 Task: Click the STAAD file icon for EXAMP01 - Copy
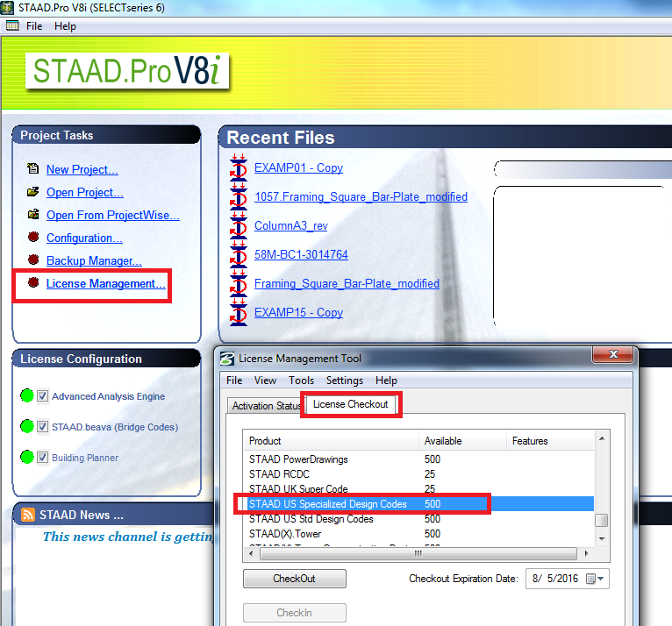point(239,167)
